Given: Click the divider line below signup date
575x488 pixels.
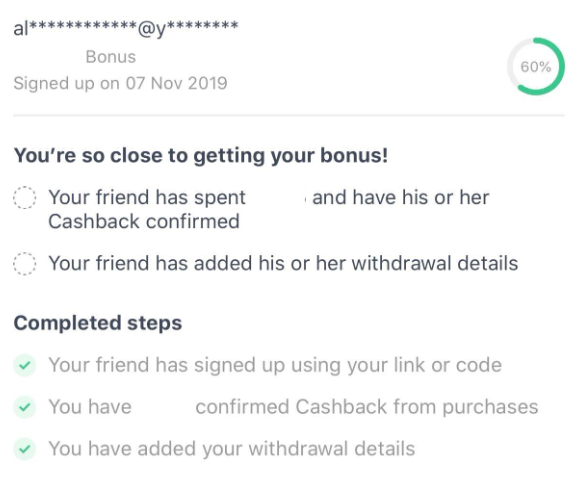Looking at the screenshot, I should point(289,115).
